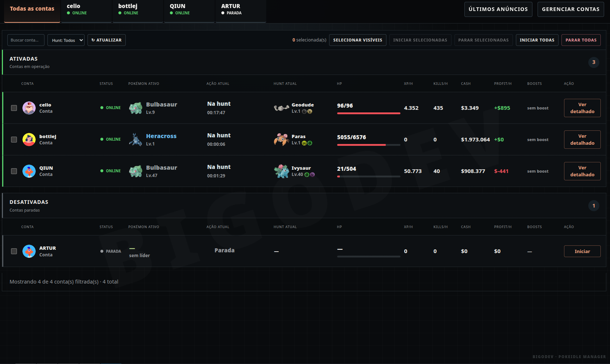Click cash value $1.973.064
This screenshot has height=364, width=610.
(475, 140)
